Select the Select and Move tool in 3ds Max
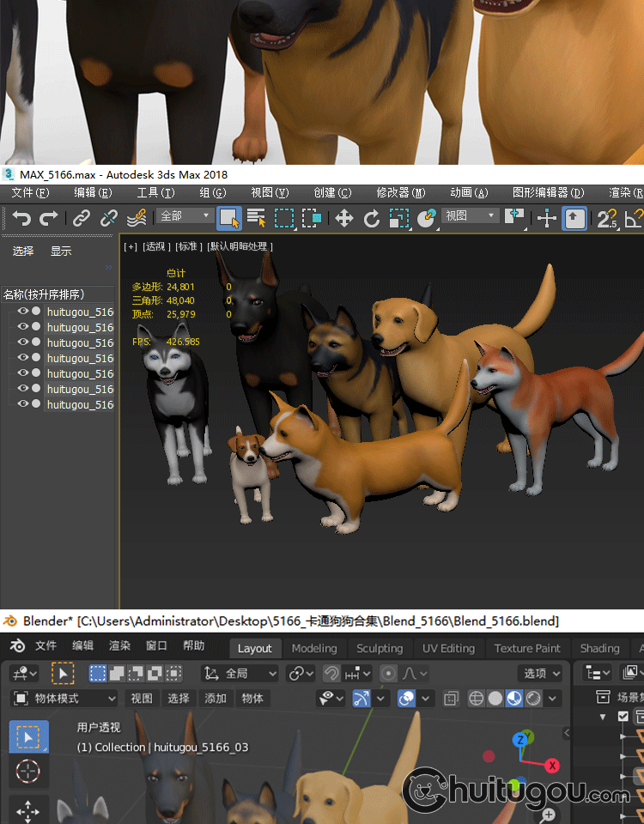Image resolution: width=644 pixels, height=824 pixels. (x=344, y=219)
